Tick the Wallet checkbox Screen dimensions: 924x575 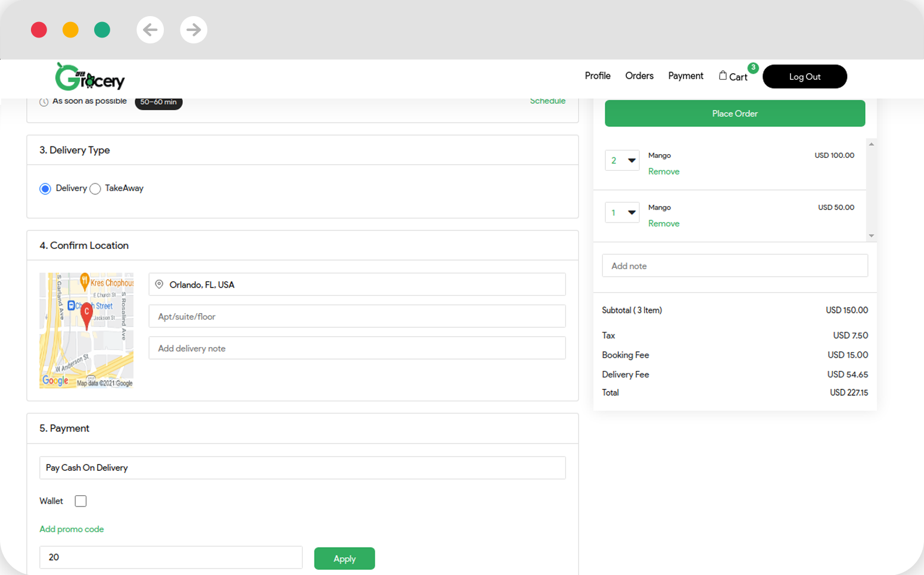tap(80, 501)
